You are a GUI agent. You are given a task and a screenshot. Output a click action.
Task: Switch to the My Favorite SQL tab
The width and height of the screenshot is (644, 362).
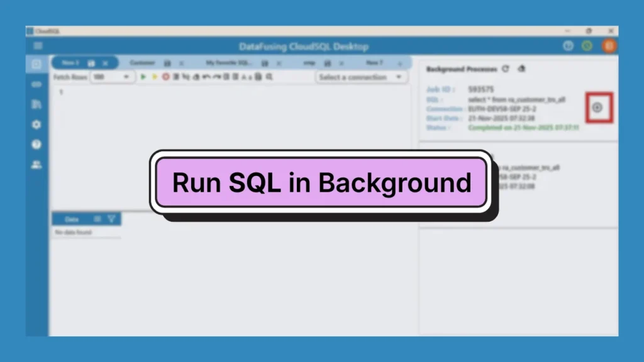coord(228,63)
